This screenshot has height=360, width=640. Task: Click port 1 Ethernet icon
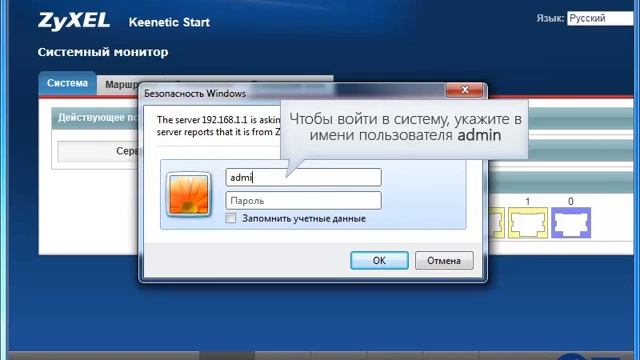click(x=528, y=223)
